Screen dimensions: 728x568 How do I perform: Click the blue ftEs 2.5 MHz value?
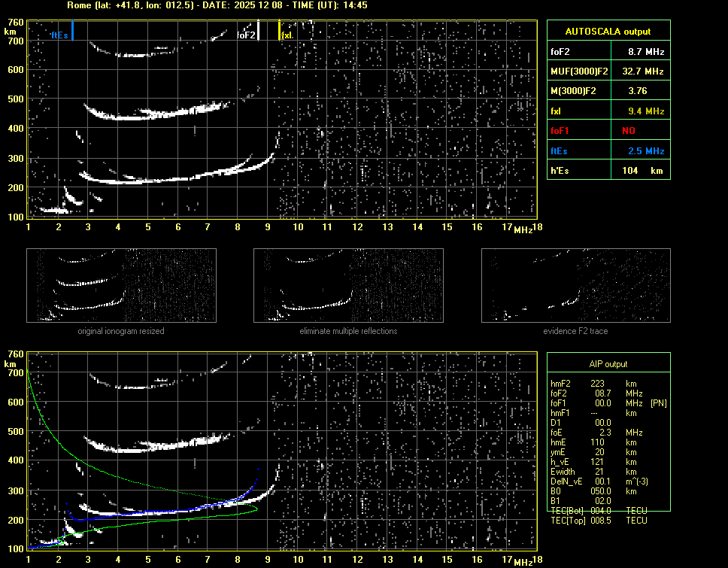[x=645, y=151]
